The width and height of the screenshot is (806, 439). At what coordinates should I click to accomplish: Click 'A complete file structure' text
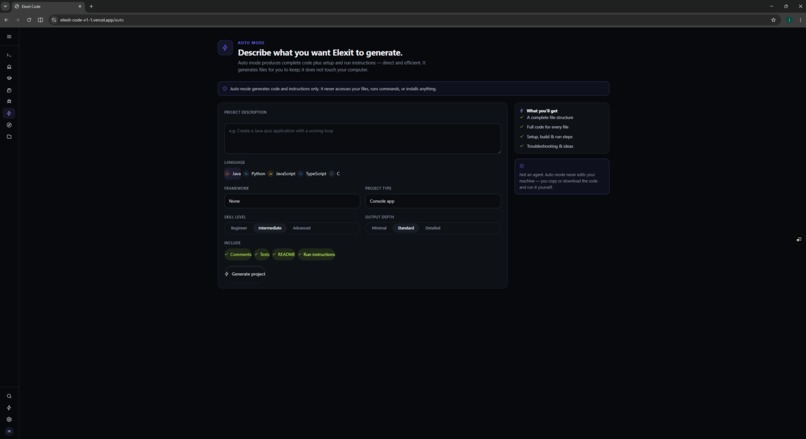tap(549, 117)
